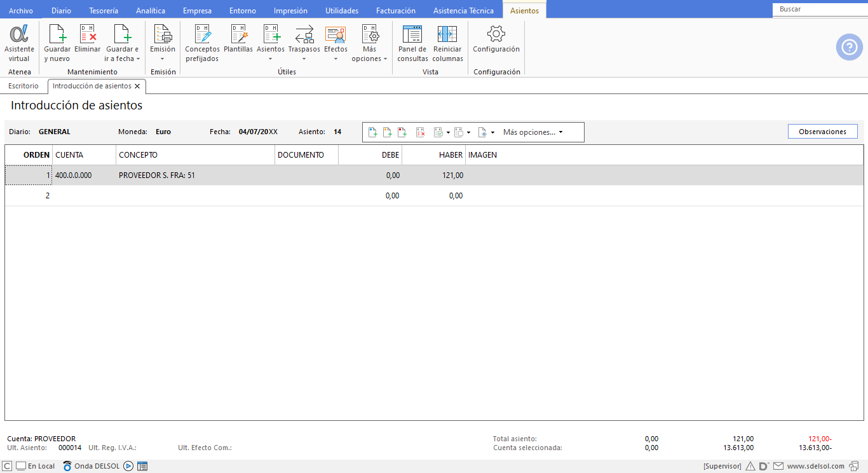Click the red new-line document icon
The width and height of the screenshot is (868, 473).
pos(402,132)
